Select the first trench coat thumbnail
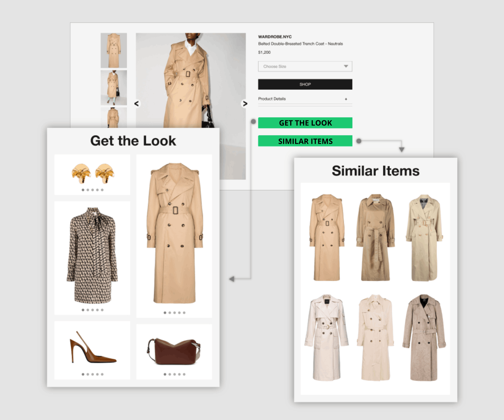The height and width of the screenshot is (420, 504). click(114, 50)
